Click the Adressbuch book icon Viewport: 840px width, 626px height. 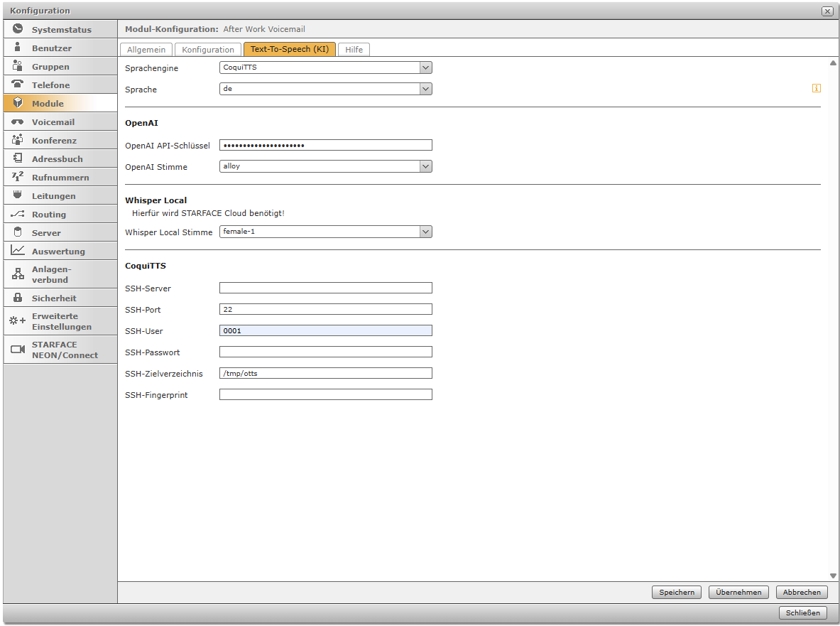point(18,158)
